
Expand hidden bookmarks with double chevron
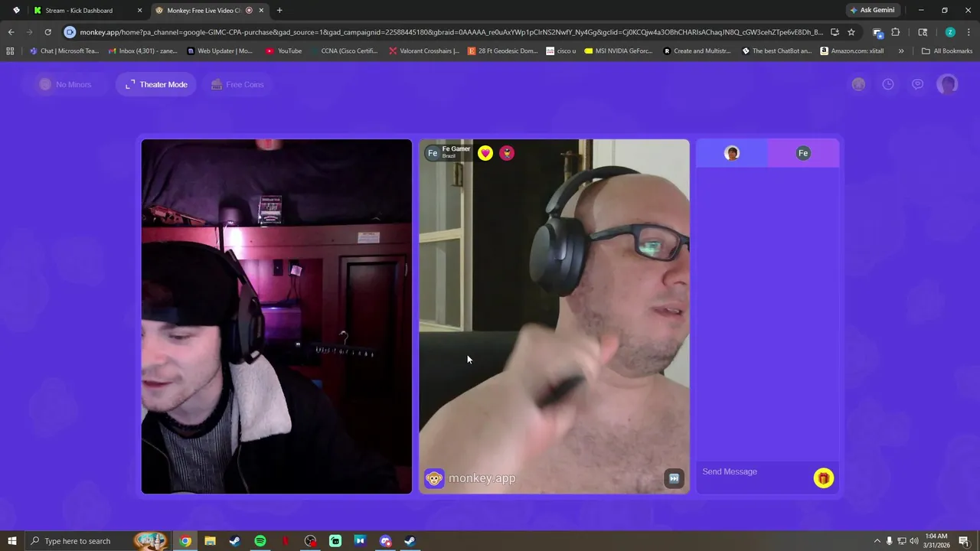pos(901,51)
